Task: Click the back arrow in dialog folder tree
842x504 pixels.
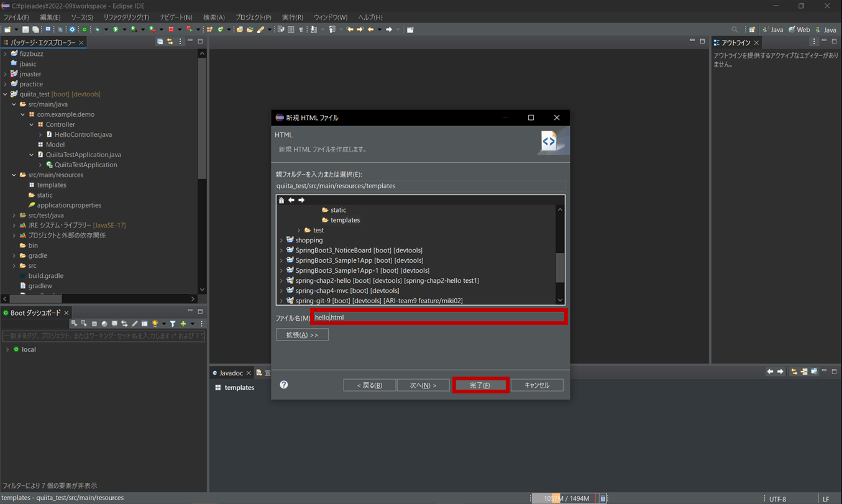Action: click(291, 200)
